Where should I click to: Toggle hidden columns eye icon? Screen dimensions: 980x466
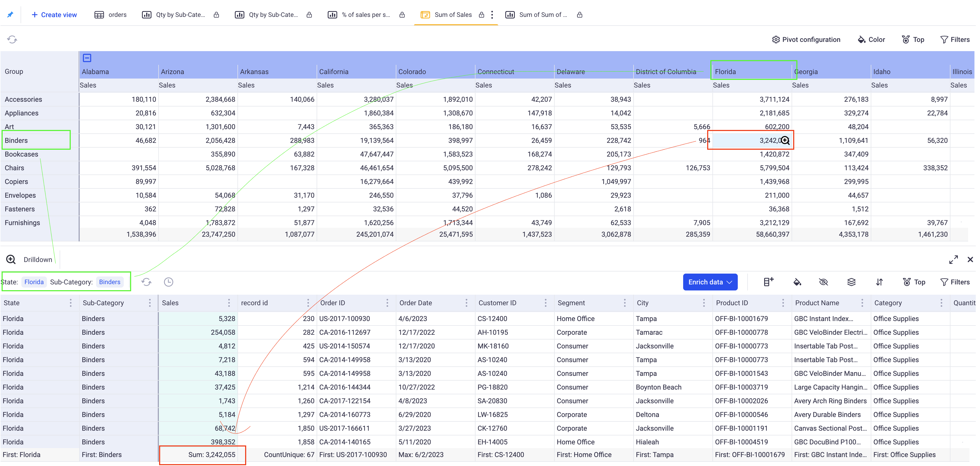click(x=824, y=282)
